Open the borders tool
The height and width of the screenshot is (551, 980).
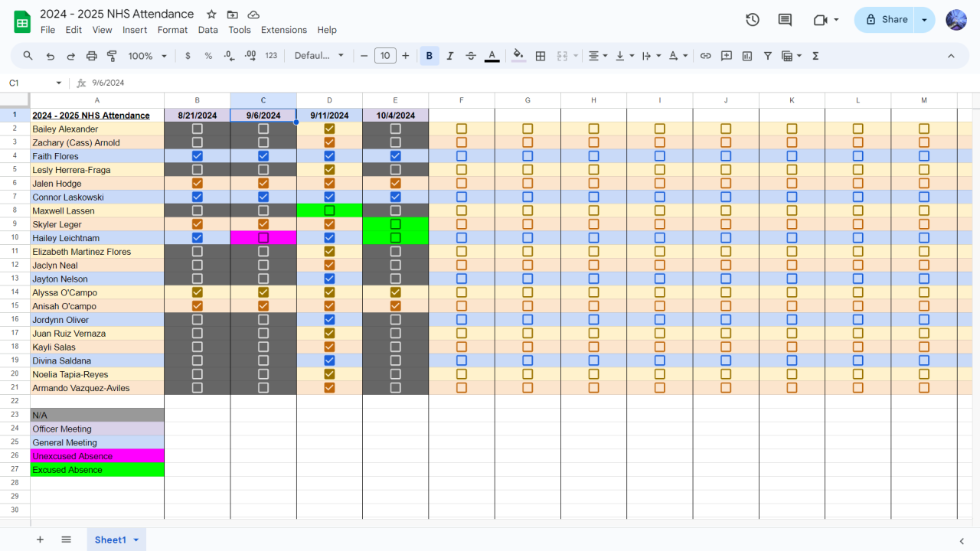[541, 56]
